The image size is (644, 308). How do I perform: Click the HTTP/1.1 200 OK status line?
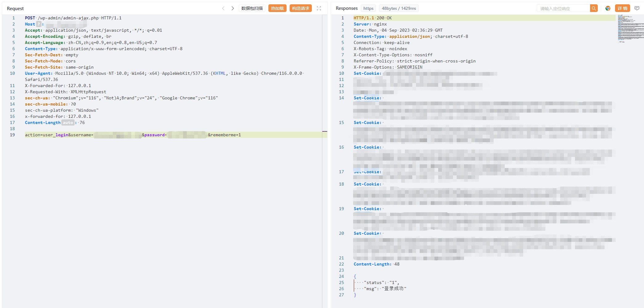coord(373,18)
